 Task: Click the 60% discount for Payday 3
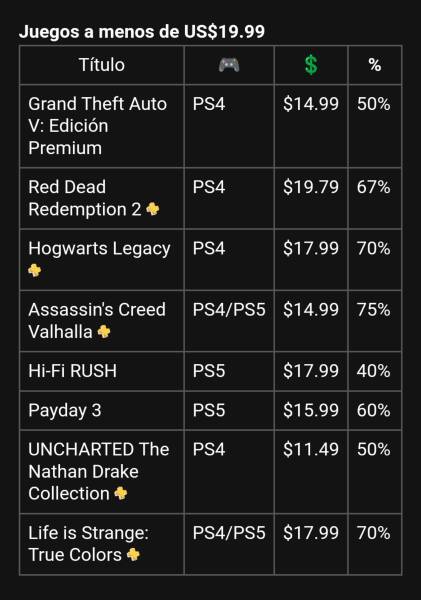[x=374, y=410]
